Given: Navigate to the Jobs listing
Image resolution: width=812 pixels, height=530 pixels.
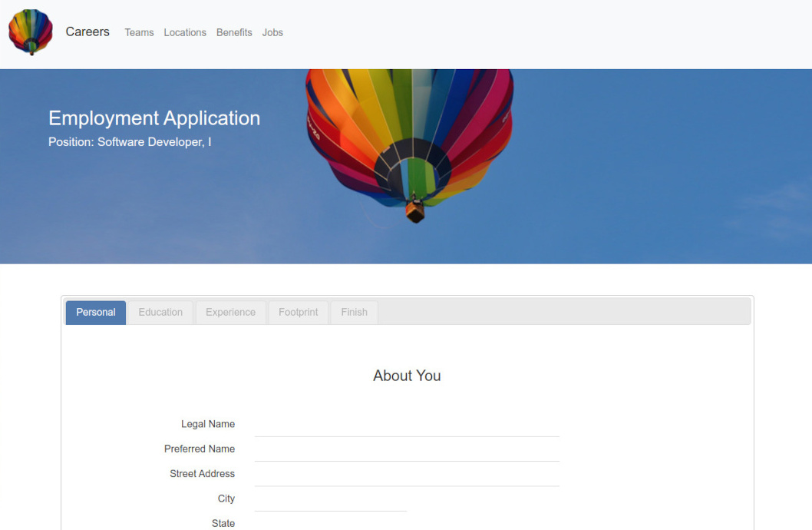Looking at the screenshot, I should click(x=272, y=32).
